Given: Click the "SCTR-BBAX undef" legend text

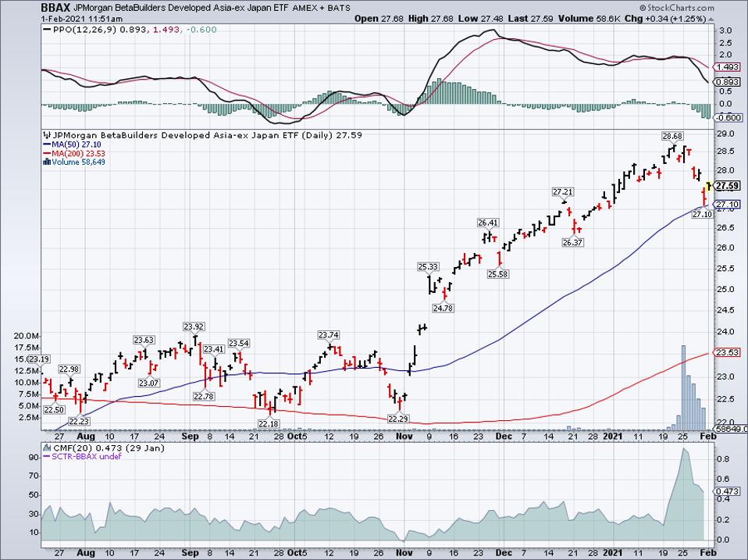Looking at the screenshot, I should (x=87, y=456).
